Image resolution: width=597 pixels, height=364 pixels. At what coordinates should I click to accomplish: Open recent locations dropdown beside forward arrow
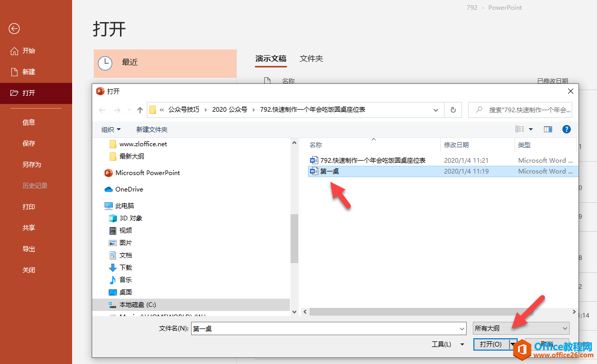(x=129, y=110)
